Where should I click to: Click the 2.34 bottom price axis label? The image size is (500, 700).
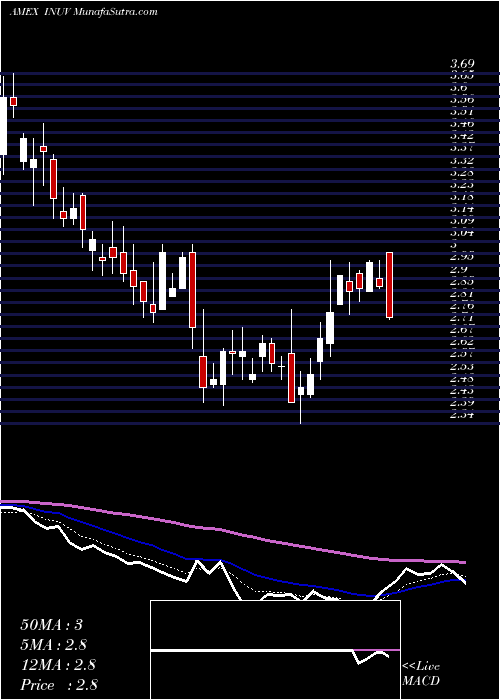coord(462,415)
